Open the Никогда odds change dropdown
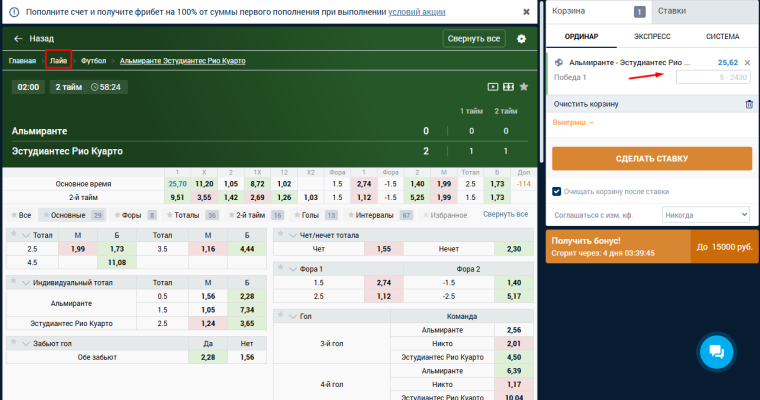Image resolution: width=760 pixels, height=400 pixels. (x=706, y=215)
